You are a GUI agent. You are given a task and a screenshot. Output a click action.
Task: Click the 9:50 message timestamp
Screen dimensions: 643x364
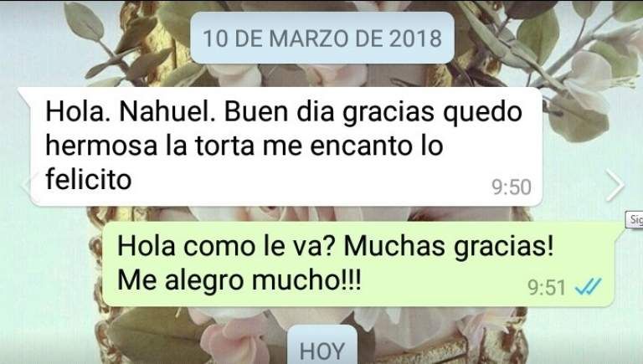(512, 187)
